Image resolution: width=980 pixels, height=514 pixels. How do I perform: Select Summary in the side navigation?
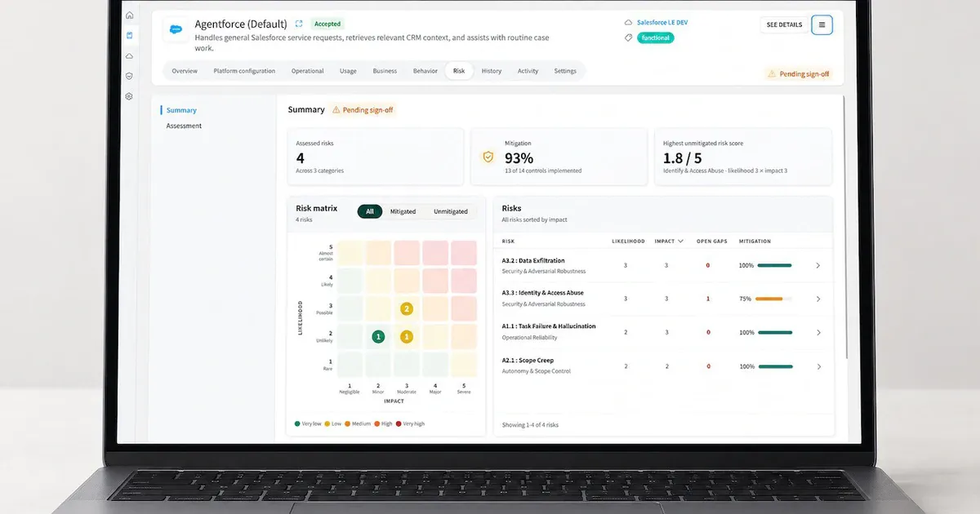[182, 110]
